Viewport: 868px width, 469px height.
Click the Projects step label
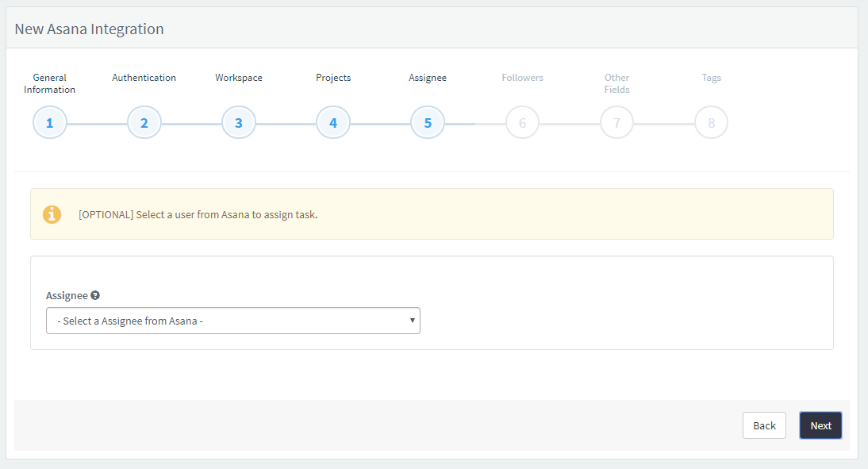pyautogui.click(x=333, y=78)
